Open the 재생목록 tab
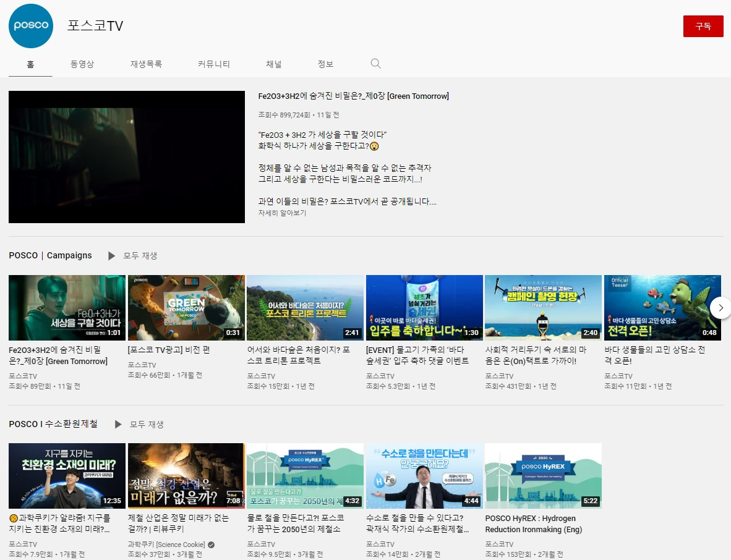Viewport: 731px width, 560px height. tap(146, 64)
